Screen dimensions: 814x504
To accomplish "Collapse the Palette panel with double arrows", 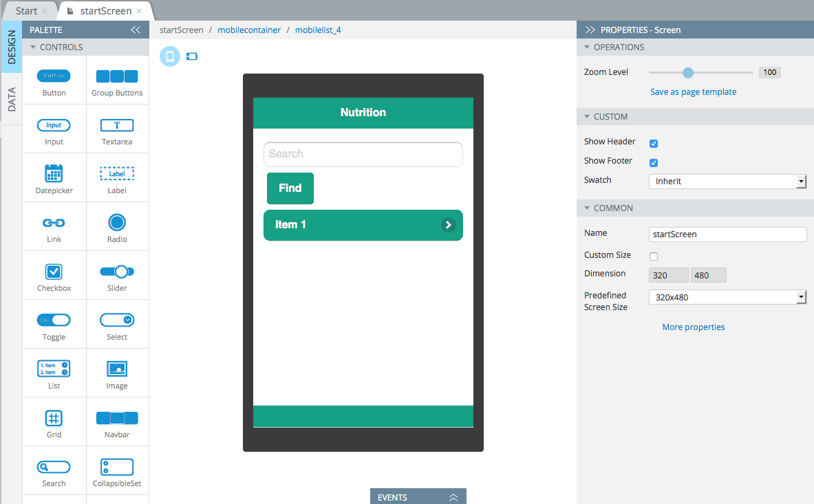I will 136,30.
